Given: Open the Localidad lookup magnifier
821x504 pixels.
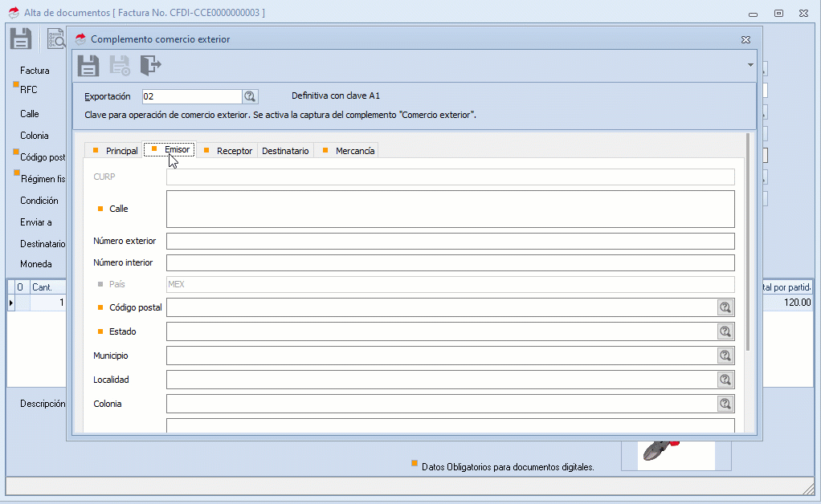Looking at the screenshot, I should click(x=725, y=380).
